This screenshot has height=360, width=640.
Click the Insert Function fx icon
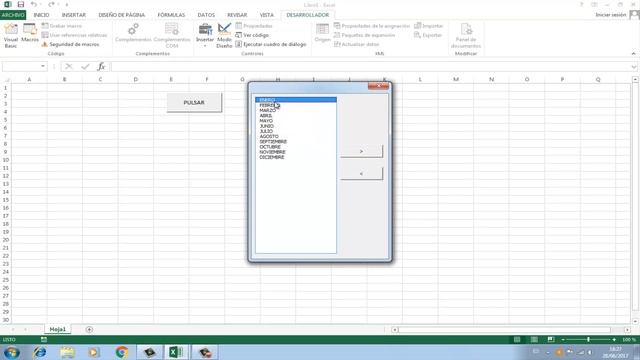pos(101,66)
